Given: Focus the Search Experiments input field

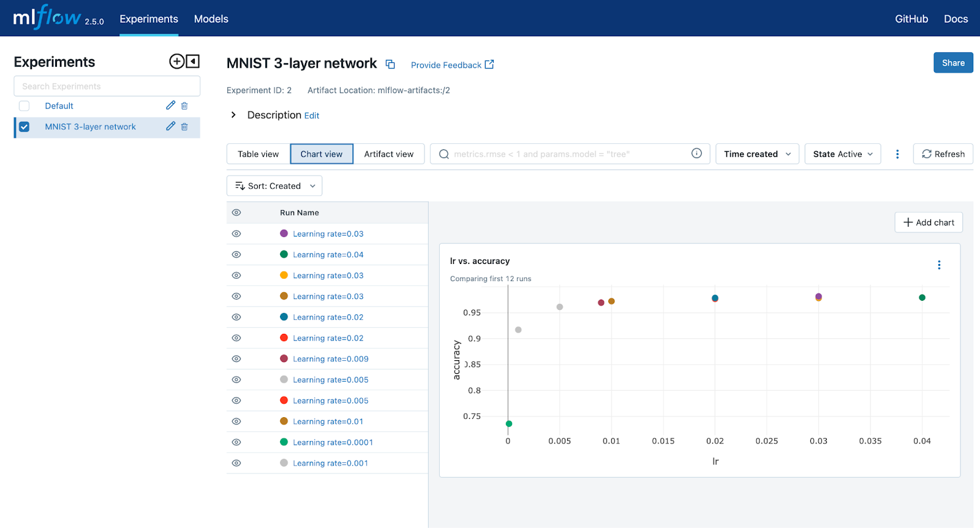Looking at the screenshot, I should [x=107, y=86].
